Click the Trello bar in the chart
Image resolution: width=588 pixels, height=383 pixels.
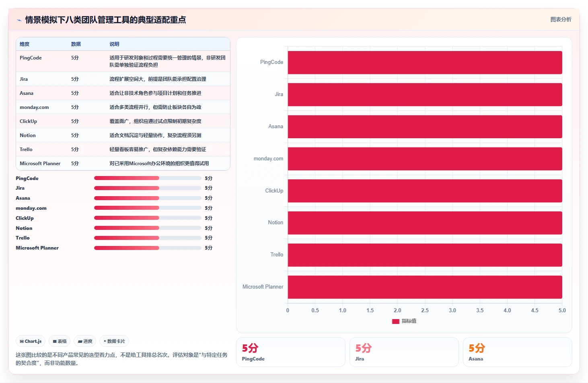[x=425, y=255]
